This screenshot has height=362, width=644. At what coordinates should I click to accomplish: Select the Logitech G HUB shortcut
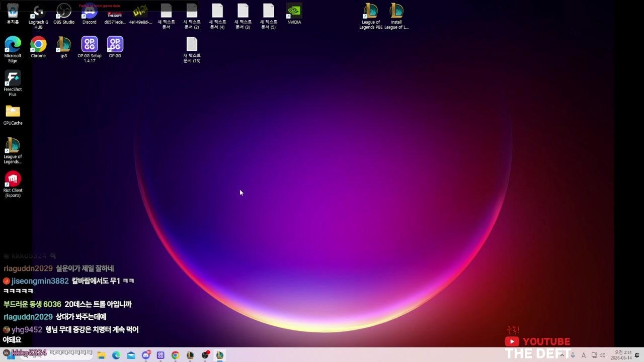coord(38,17)
